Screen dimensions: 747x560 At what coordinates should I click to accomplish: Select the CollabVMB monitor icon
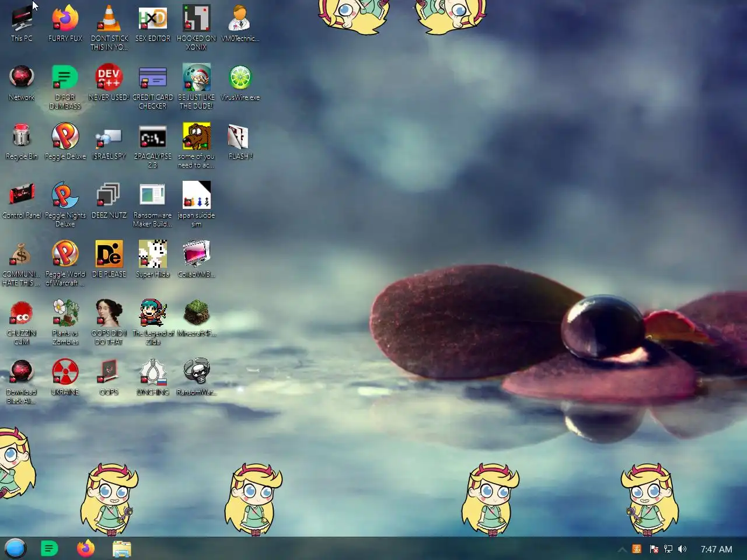point(197,259)
